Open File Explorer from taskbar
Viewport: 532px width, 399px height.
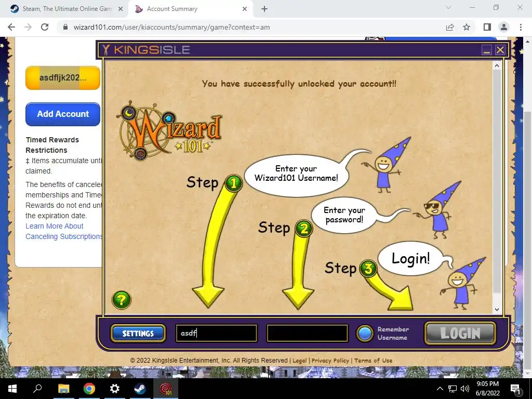(x=63, y=389)
